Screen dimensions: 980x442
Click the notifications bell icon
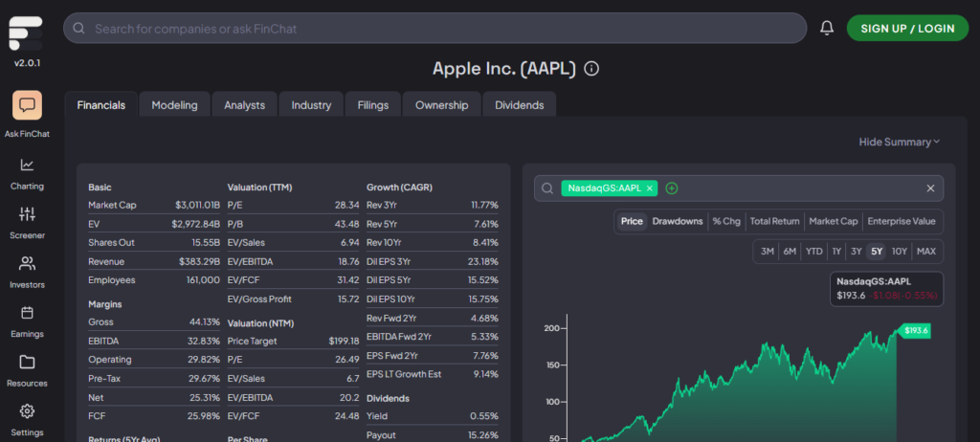click(827, 29)
